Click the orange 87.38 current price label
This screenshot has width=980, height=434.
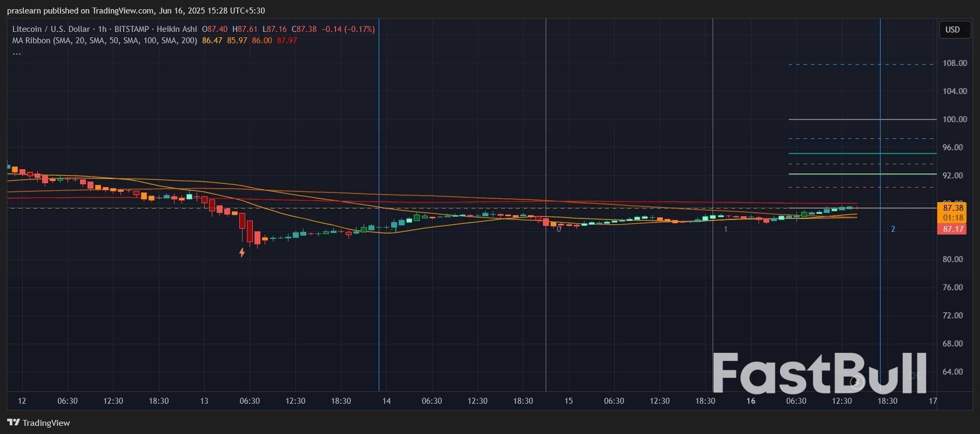(x=953, y=208)
